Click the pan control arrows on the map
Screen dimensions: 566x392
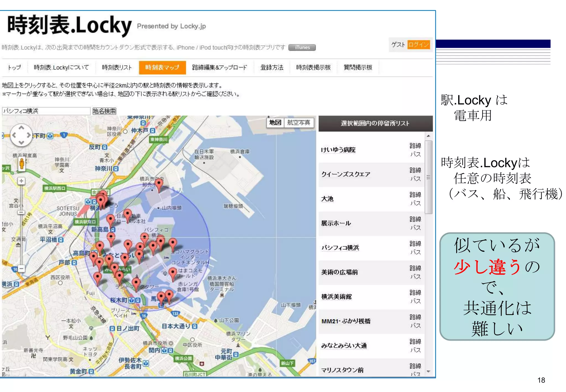pos(21,135)
